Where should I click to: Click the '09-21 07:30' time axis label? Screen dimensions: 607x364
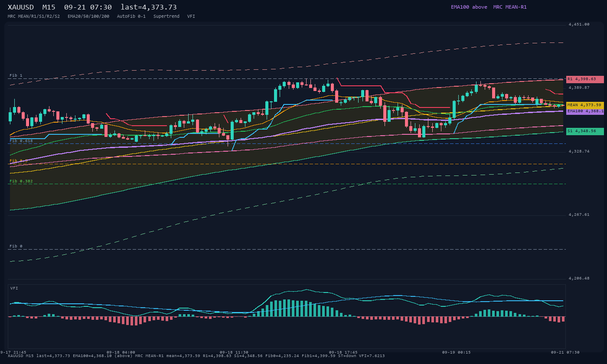point(565,353)
